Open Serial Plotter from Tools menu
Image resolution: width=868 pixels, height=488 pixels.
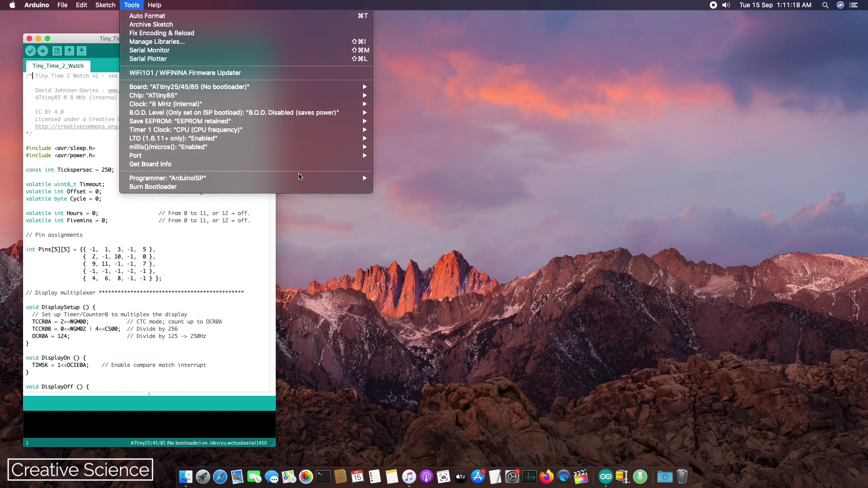coord(246,59)
